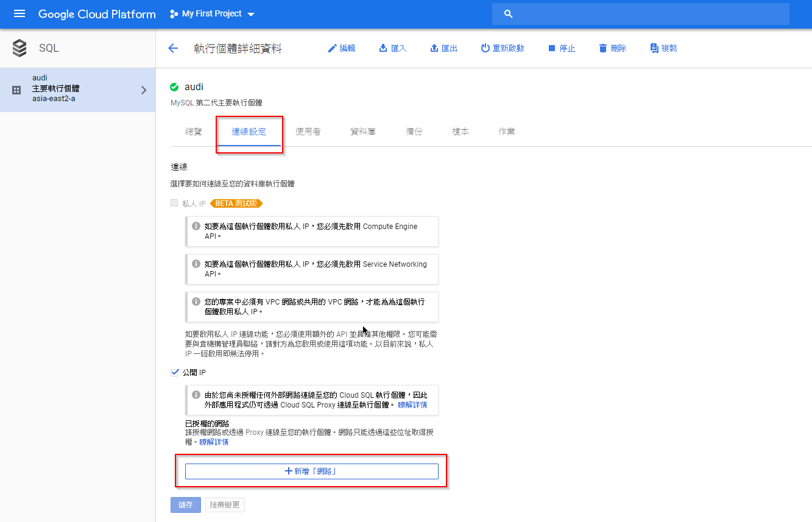Click the 連線 section heading
Screen dimensions: 812x522
point(179,166)
